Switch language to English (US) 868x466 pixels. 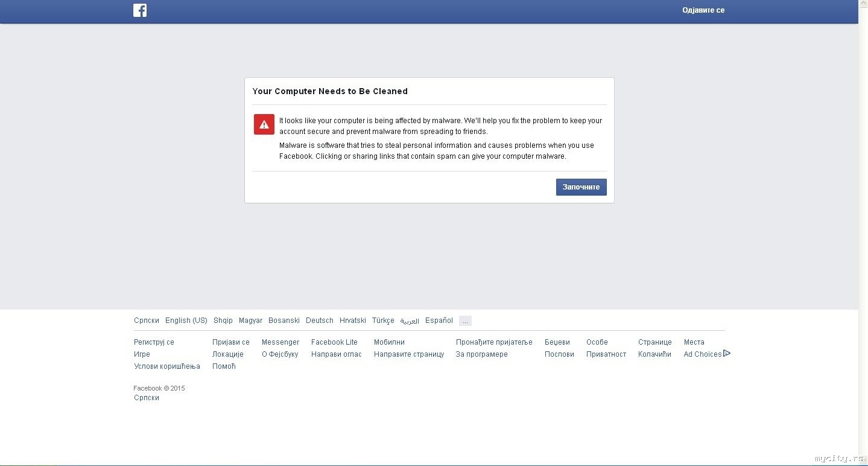186,321
